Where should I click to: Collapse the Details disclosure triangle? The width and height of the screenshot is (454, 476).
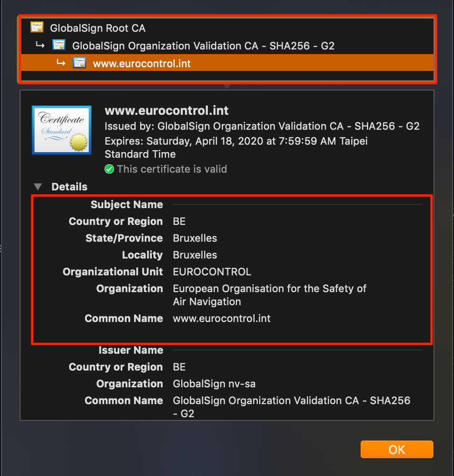tap(38, 187)
